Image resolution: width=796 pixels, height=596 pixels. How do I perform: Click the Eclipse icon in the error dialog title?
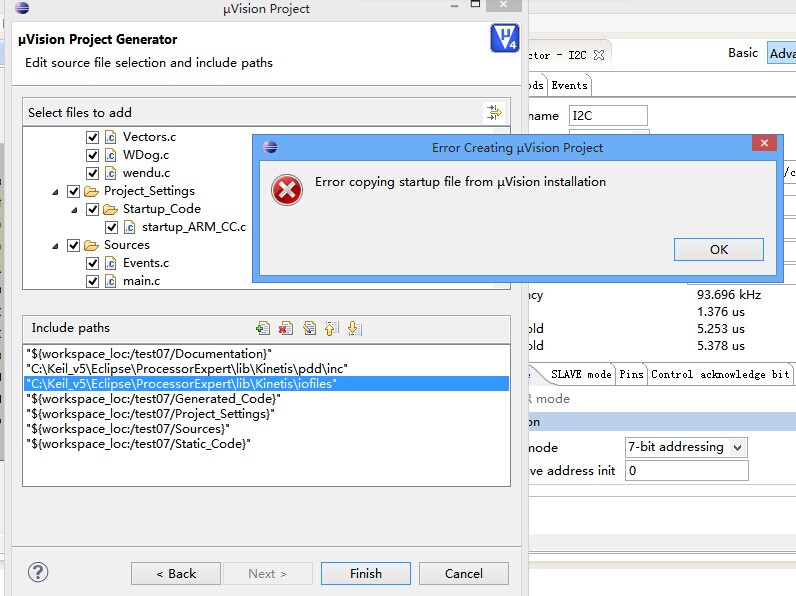coord(271,147)
